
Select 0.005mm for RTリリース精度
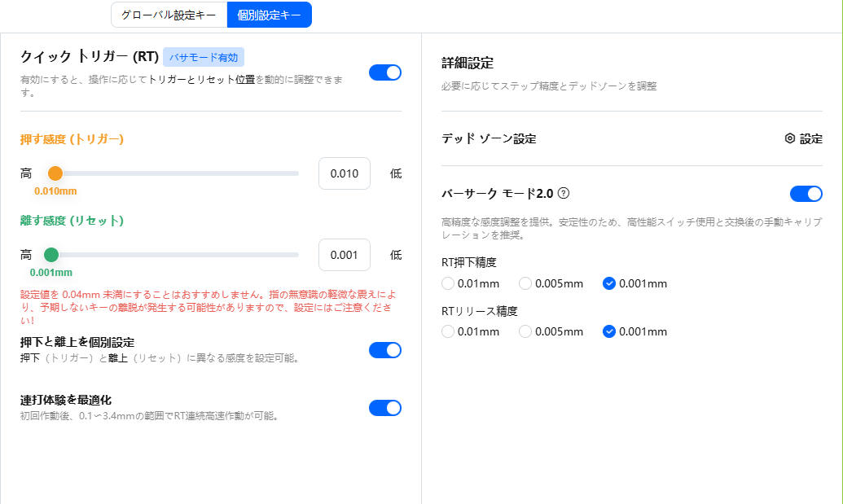point(525,331)
